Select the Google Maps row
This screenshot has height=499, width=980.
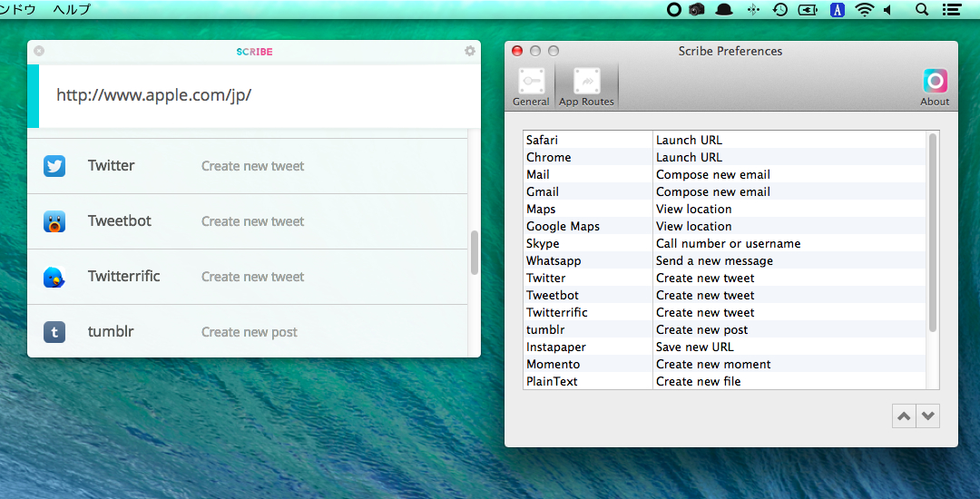tap(724, 226)
